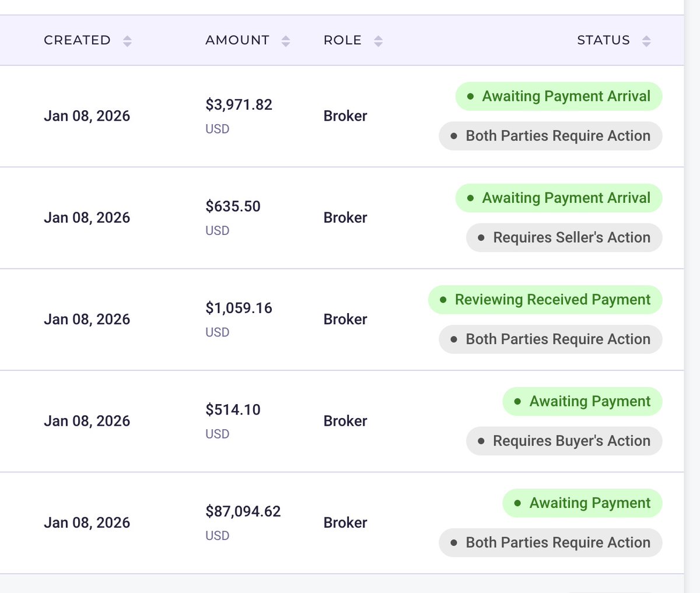Screen dimensions: 700x593
Task: Click the Requires Seller's Action badge
Action: click(564, 238)
